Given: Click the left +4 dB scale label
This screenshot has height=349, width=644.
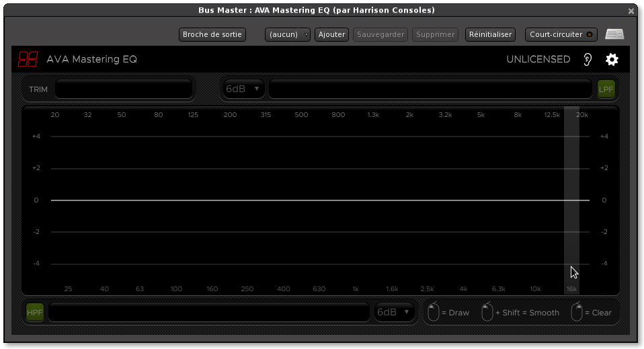Looking at the screenshot, I should (36, 136).
